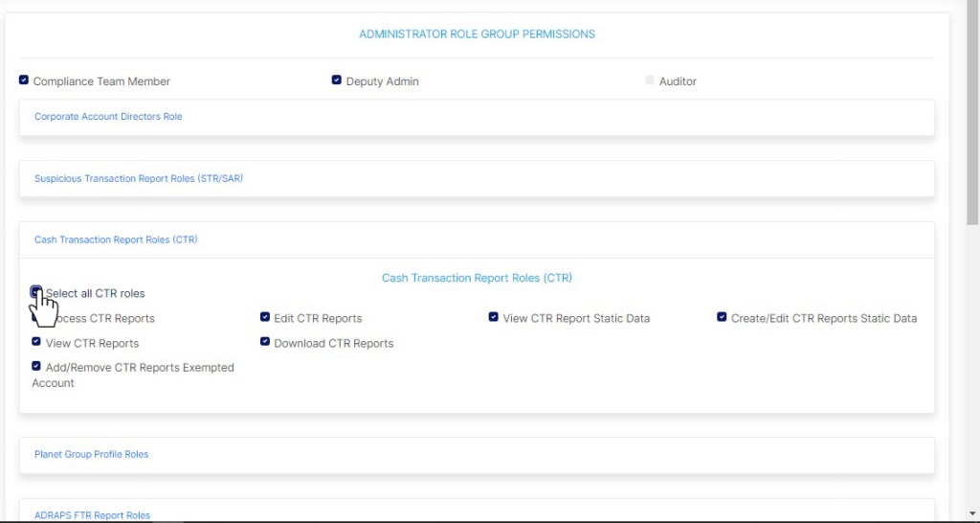Toggle Select all CTR roles checkbox
980x523 pixels.
36,291
